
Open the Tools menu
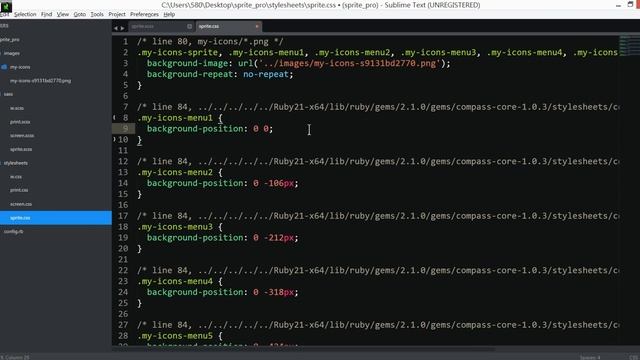[x=97, y=14]
